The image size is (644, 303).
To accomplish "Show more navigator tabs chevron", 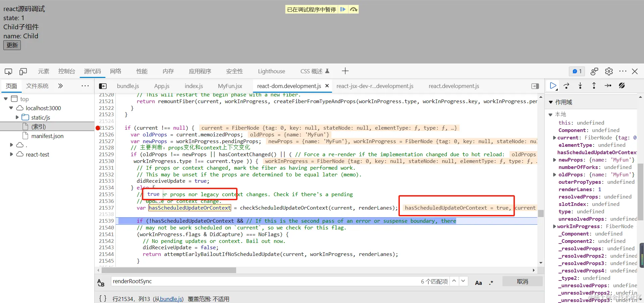I will coord(60,86).
